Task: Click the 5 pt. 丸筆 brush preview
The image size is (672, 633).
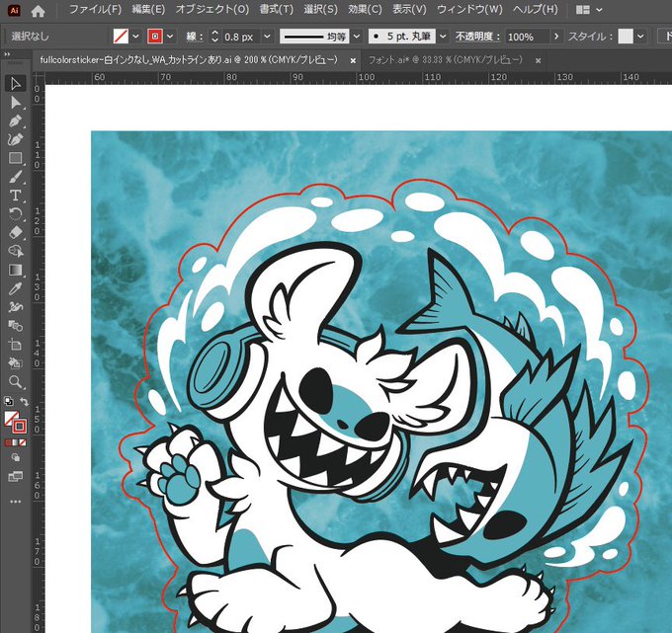Action: (402, 37)
